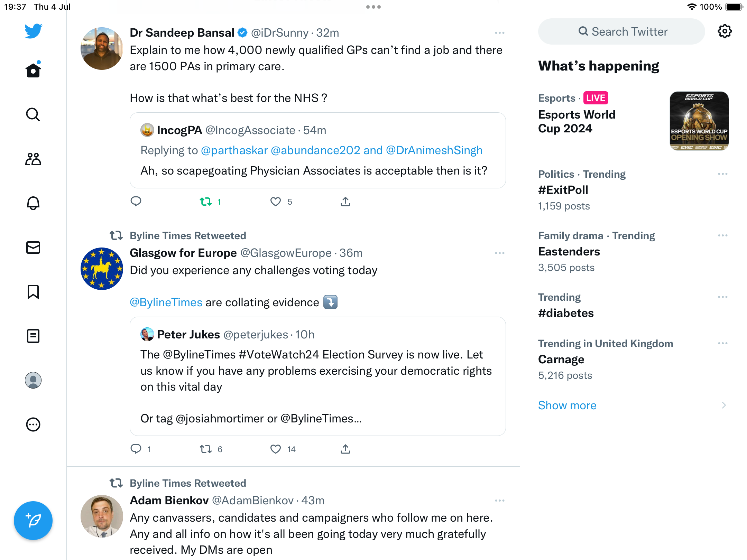
Task: Open more options on Adam Bienkov's tweet
Action: 499,501
